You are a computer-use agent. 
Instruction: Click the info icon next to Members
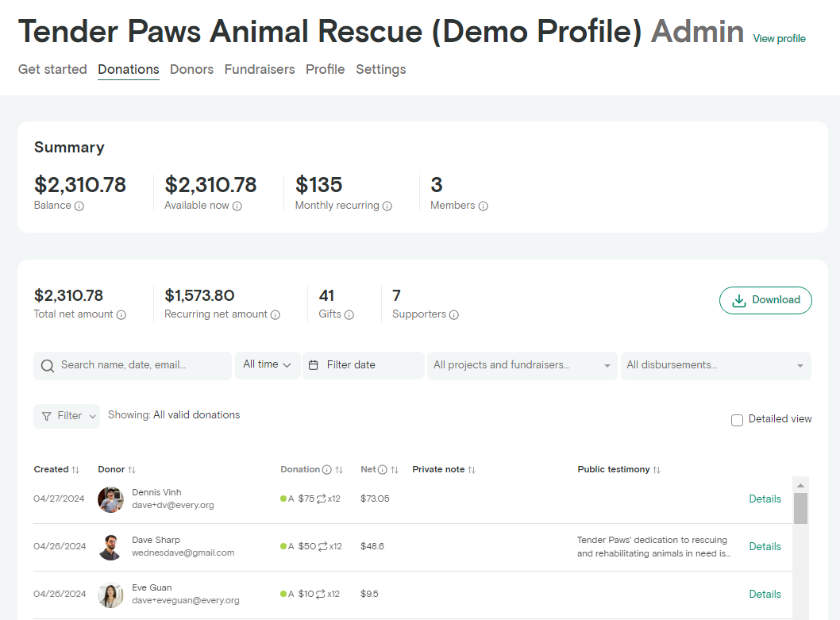pyautogui.click(x=484, y=206)
